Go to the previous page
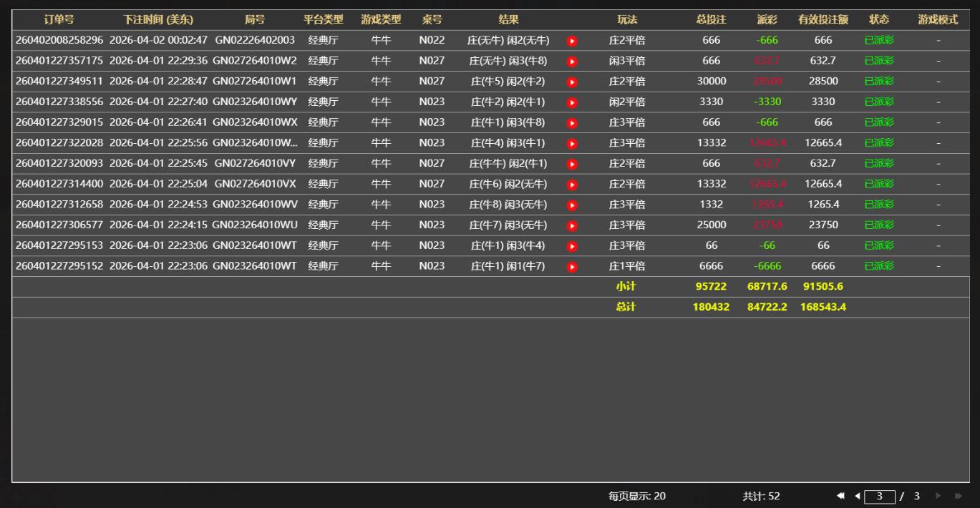The image size is (980, 508). (x=857, y=496)
